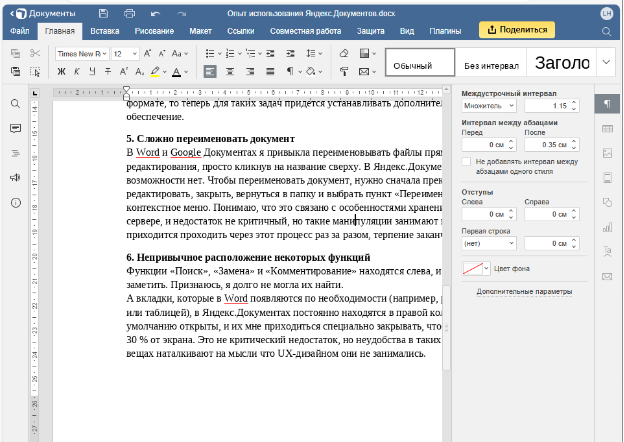Open image settings in the right sidebar

pos(607,153)
